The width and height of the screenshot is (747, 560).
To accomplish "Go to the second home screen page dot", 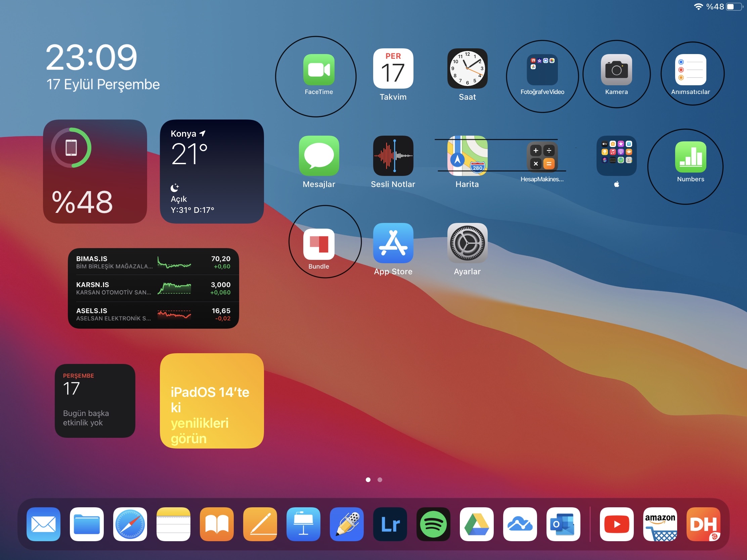I will 380,479.
